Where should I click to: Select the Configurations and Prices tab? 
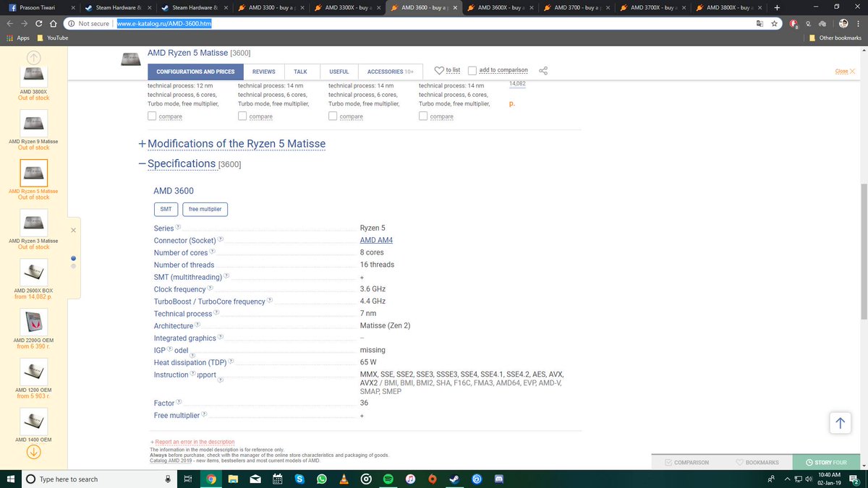pyautogui.click(x=195, y=72)
